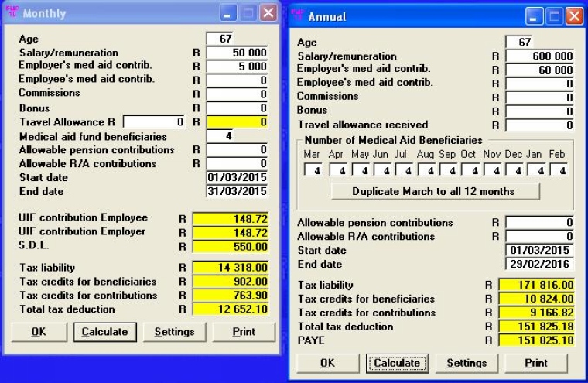Click Allowable pension contributions field in Annual
This screenshot has height=383, width=588.
(539, 222)
